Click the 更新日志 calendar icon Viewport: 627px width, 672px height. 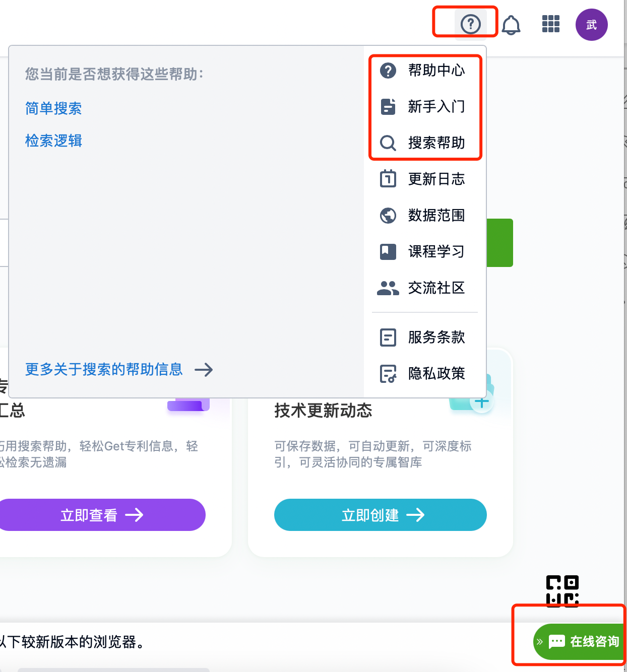point(388,179)
